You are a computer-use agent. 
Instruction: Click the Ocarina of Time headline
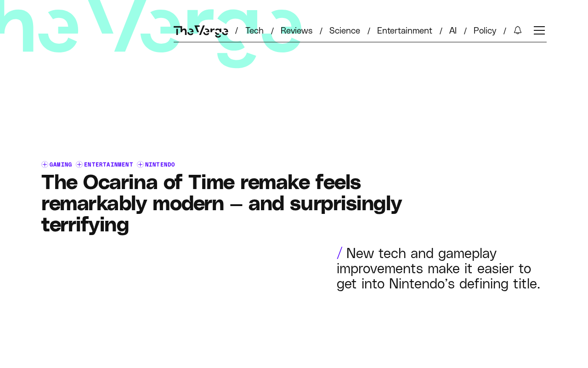(221, 203)
